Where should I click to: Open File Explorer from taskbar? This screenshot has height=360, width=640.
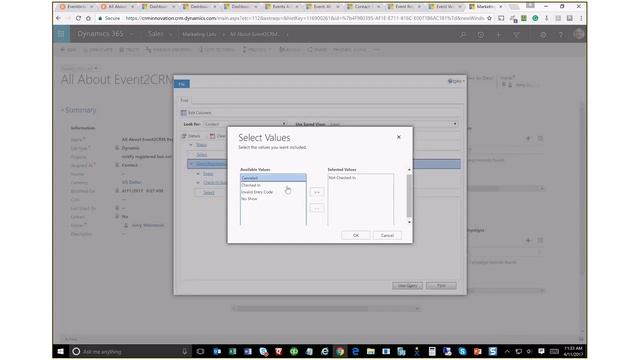pos(371,351)
